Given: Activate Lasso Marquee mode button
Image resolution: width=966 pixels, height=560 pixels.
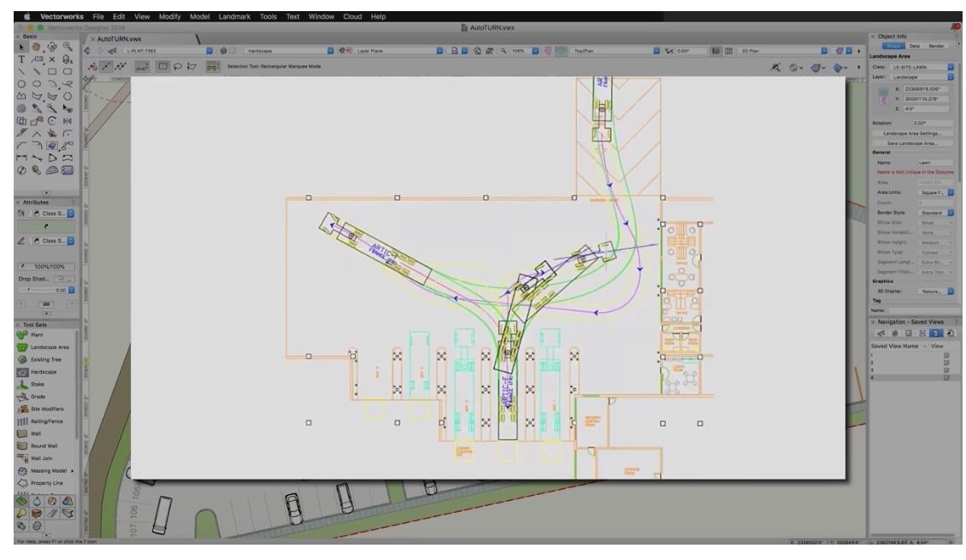Looking at the screenshot, I should pyautogui.click(x=178, y=66).
